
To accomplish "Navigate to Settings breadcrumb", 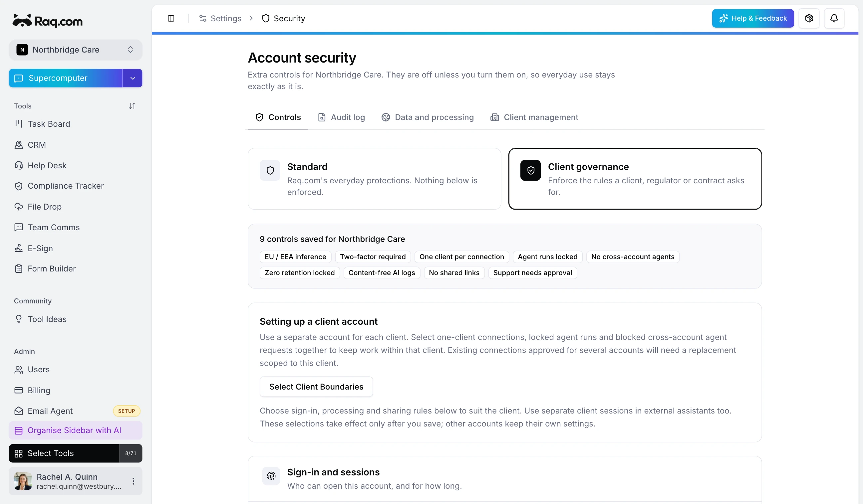I will tap(220, 19).
